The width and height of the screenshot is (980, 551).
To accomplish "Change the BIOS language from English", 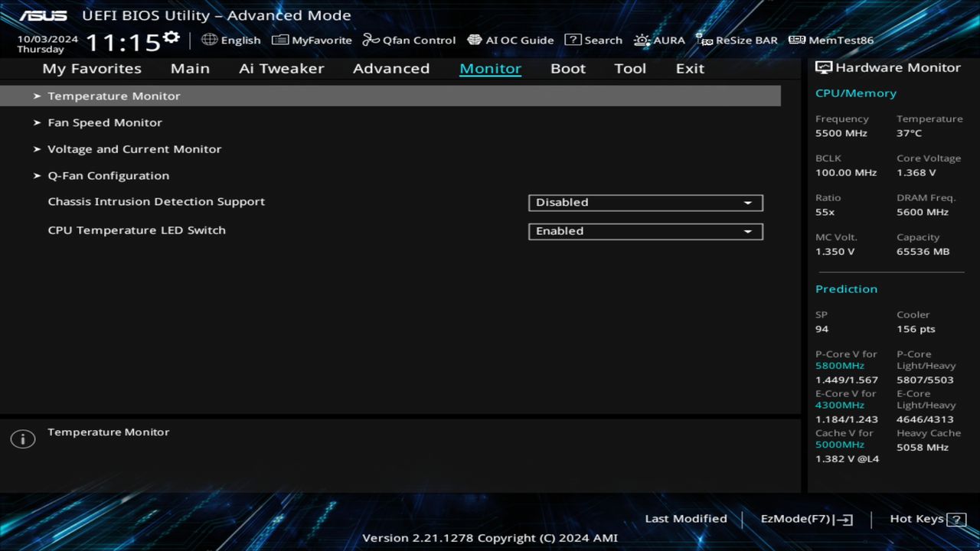I will 231,40.
